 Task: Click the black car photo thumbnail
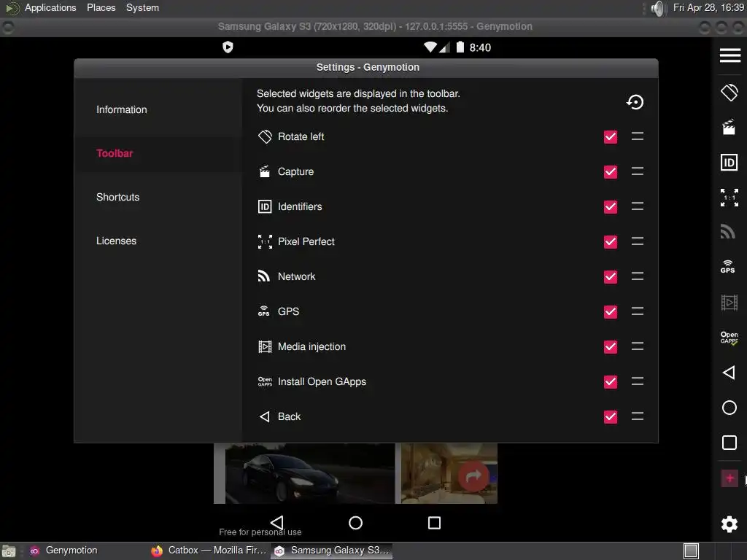coord(309,473)
